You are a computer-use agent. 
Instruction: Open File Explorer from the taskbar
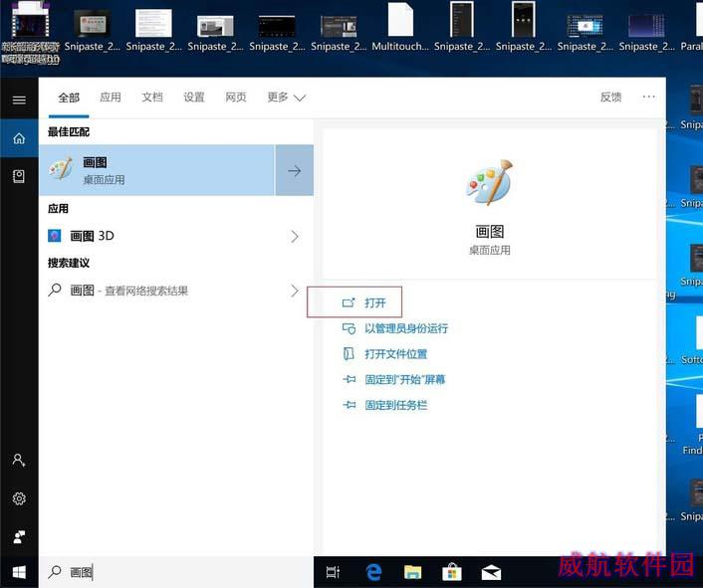(x=412, y=572)
